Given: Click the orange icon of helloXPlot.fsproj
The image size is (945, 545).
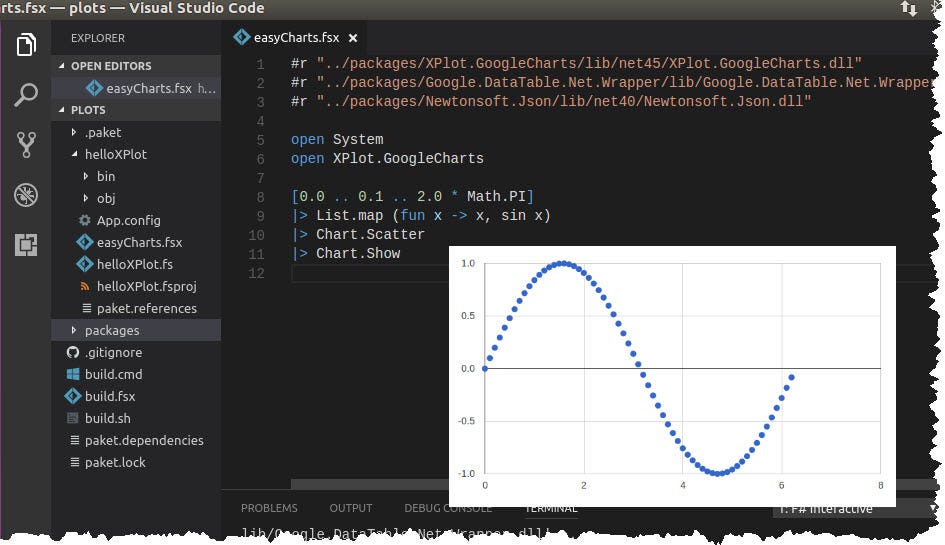Looking at the screenshot, I should [x=85, y=286].
